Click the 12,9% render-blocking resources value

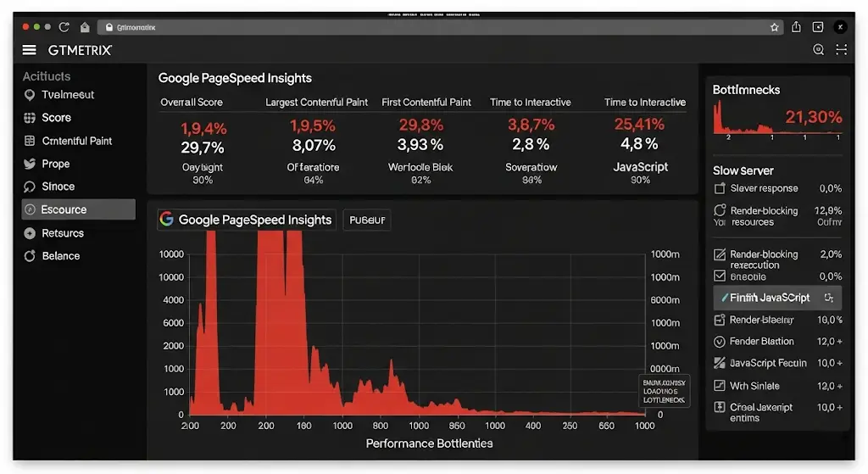828,210
